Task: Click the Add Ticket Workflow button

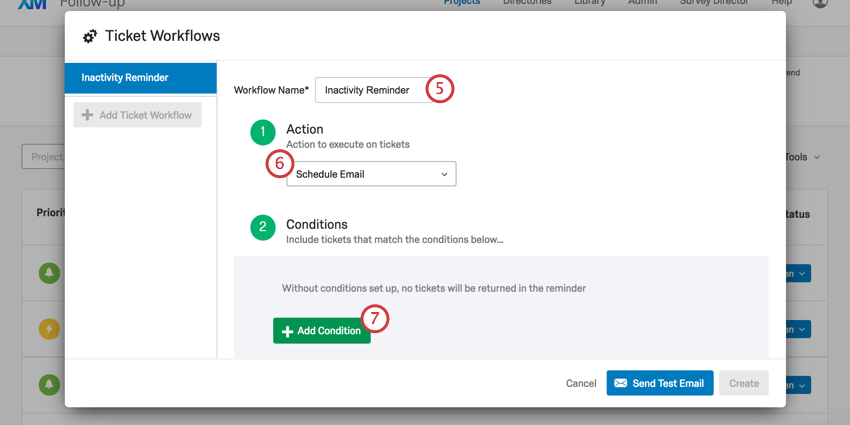Action: [x=137, y=115]
